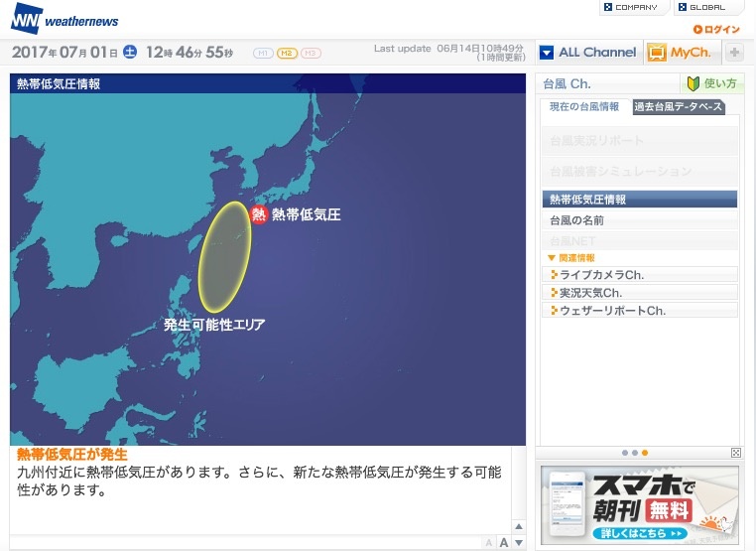Open the ALL Channel dropdown

click(x=588, y=53)
